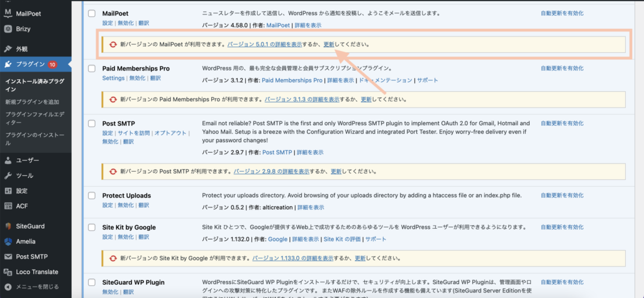The height and width of the screenshot is (298, 644).
Task: Click the メニューを閉じる collapse arrow icon
Action: point(8,287)
